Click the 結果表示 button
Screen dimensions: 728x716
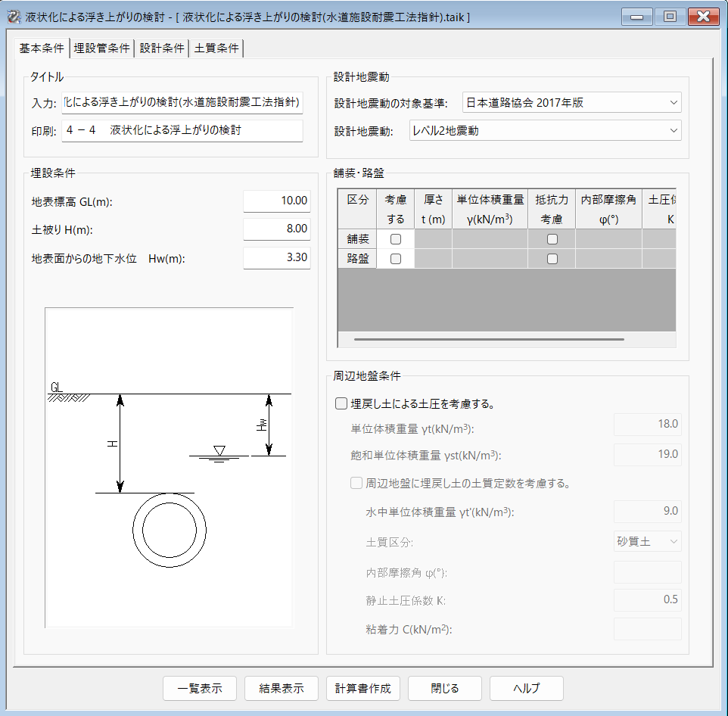tap(282, 689)
